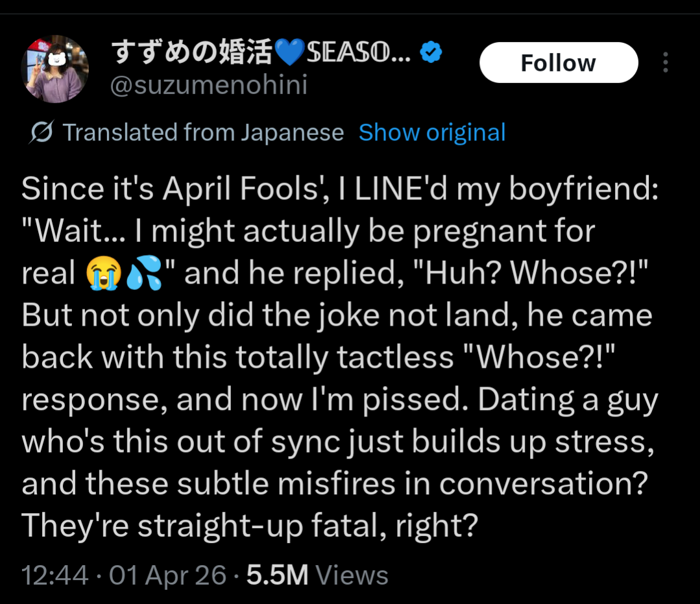Image resolution: width=700 pixels, height=604 pixels.
Task: Open the 5.5M Views count
Action: (x=317, y=575)
